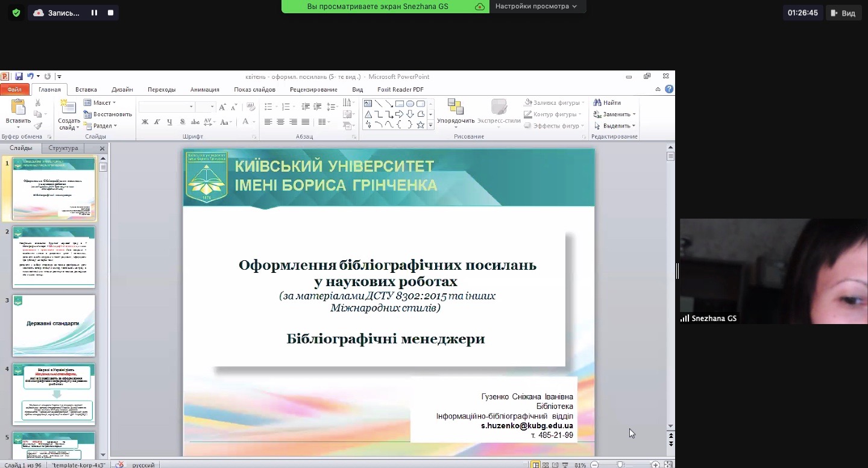868x468 pixels.
Task: Open PowerPoint Help question mark icon
Action: pos(669,89)
